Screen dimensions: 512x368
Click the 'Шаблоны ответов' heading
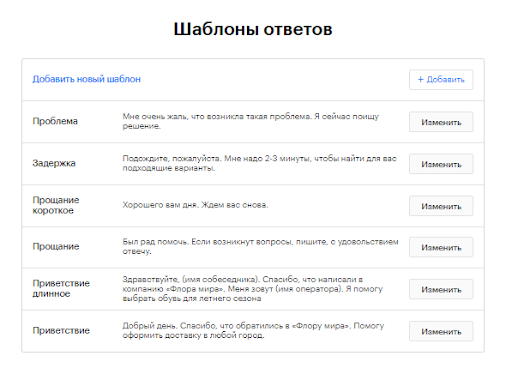pyautogui.click(x=253, y=29)
